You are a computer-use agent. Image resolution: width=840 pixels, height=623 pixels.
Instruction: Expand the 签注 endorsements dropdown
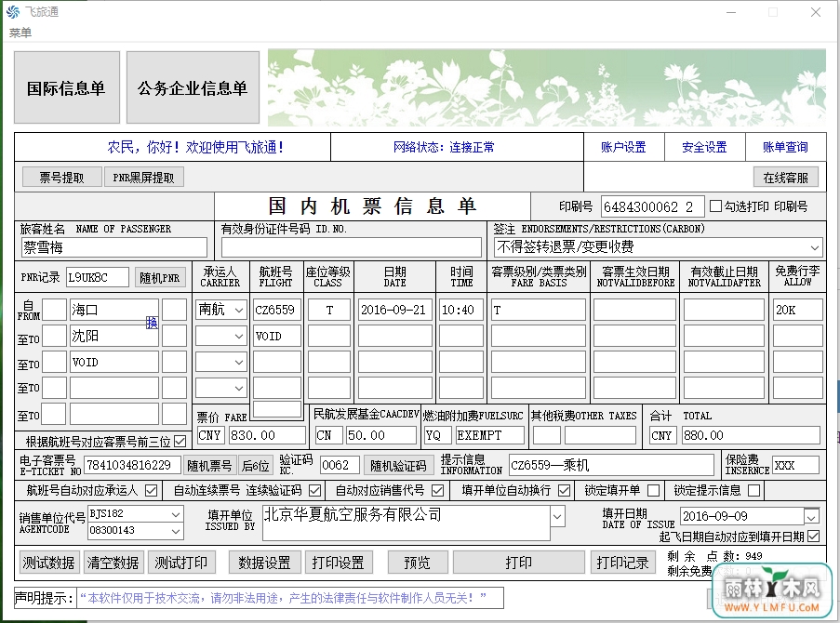pos(814,247)
